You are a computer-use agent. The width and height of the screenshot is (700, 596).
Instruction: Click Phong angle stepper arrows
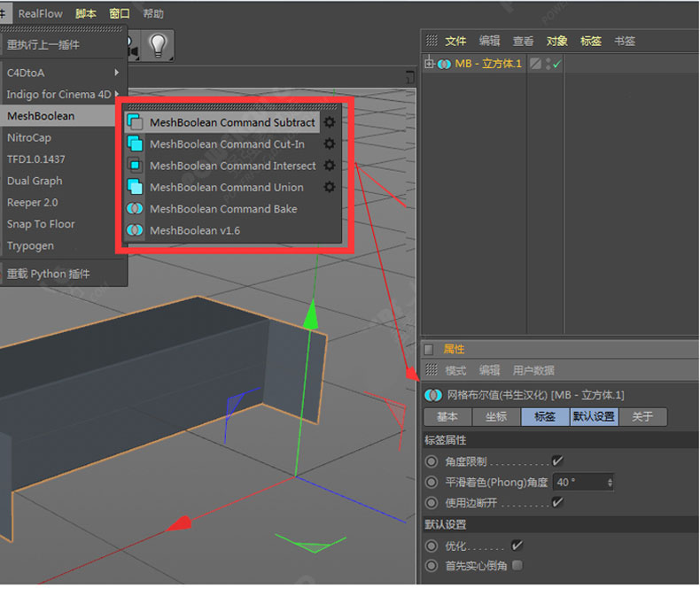point(610,483)
